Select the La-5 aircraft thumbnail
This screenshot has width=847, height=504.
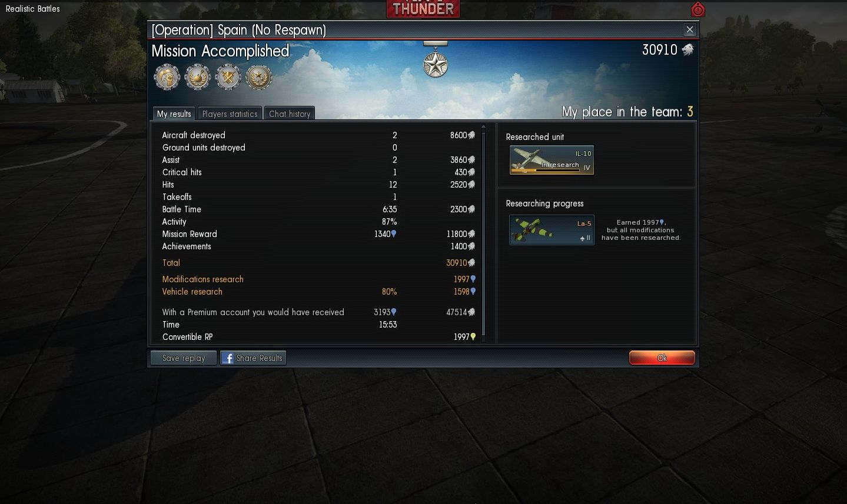(x=552, y=230)
